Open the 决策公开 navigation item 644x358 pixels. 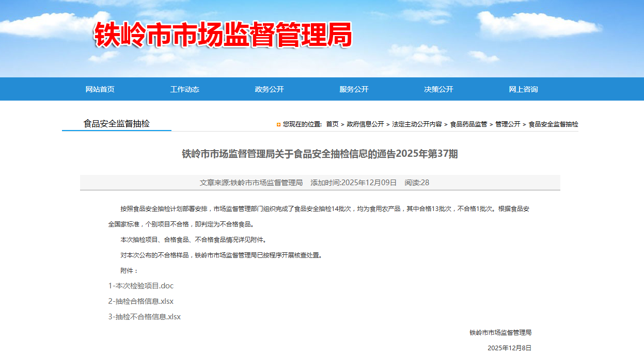[x=439, y=89]
